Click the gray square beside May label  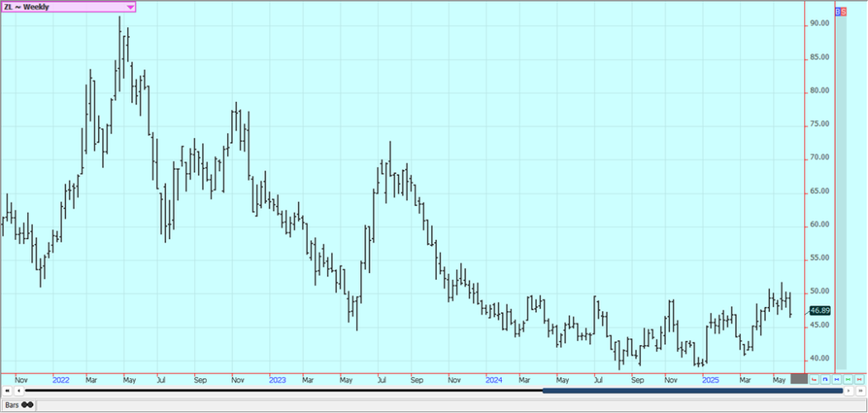799,379
